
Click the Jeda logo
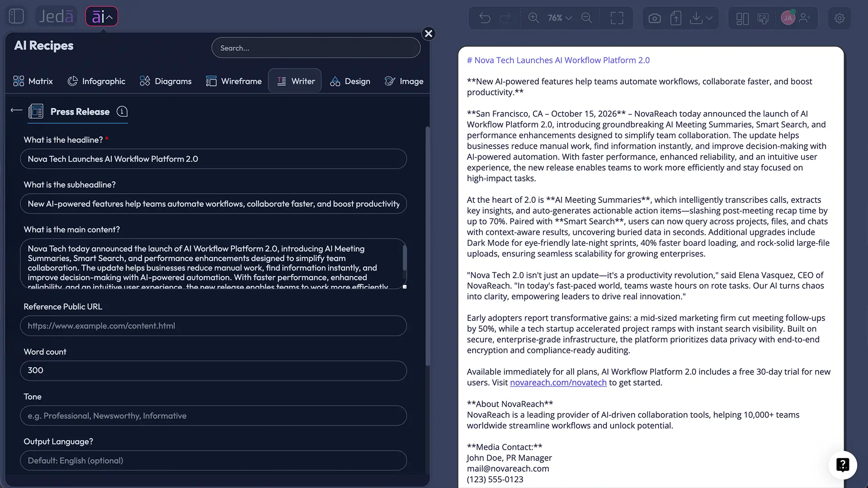[56, 17]
